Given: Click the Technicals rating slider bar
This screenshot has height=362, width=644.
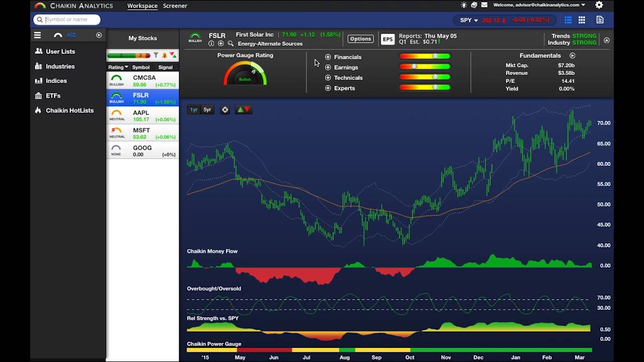Looking at the screenshot, I should pos(425,77).
